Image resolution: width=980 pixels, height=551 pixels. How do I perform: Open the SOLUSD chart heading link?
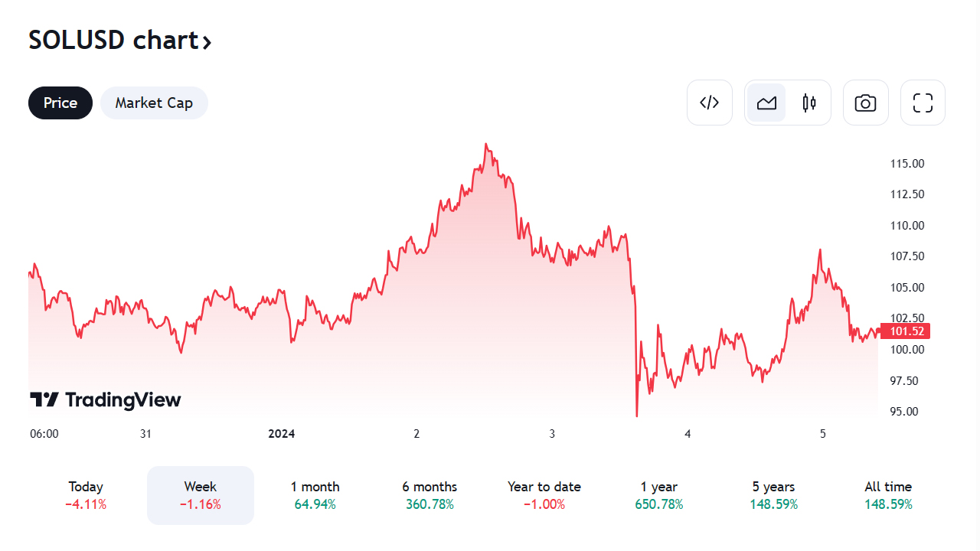pyautogui.click(x=113, y=40)
